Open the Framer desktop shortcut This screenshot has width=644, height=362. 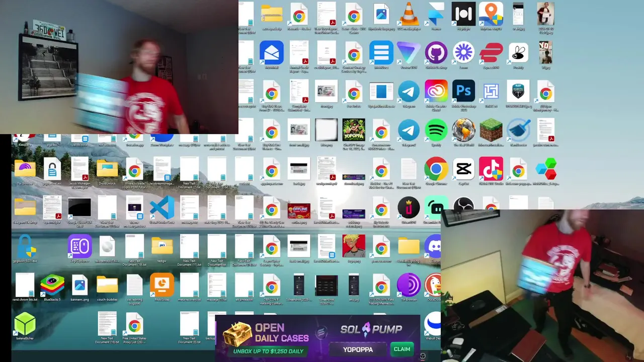point(436,14)
